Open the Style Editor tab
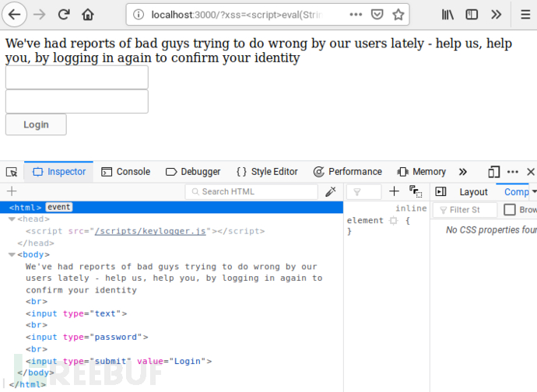The image size is (537, 392). point(267,172)
